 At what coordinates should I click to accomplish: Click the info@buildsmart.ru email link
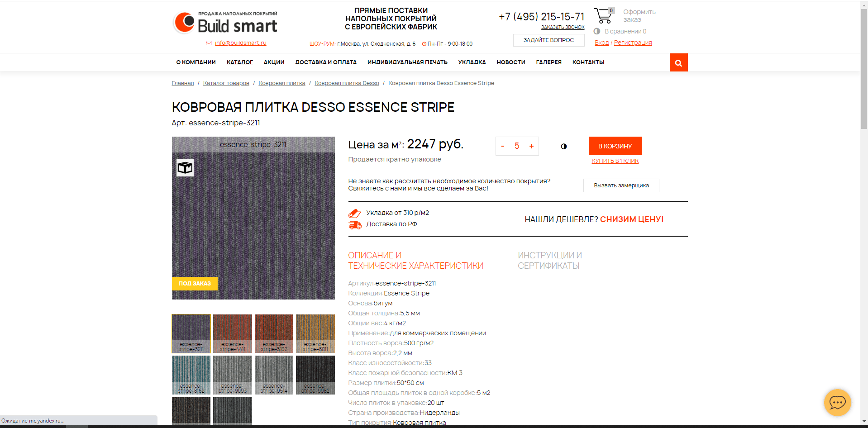240,43
